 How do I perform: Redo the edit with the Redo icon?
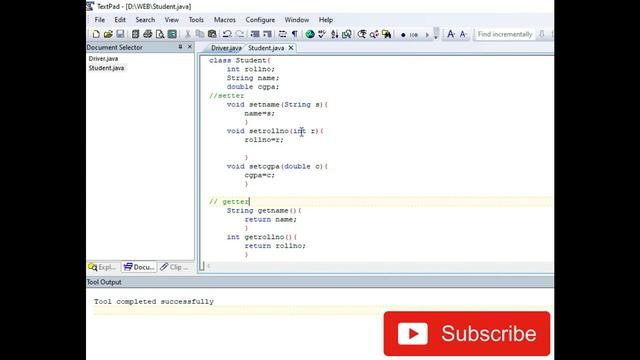pyautogui.click(x=240, y=34)
